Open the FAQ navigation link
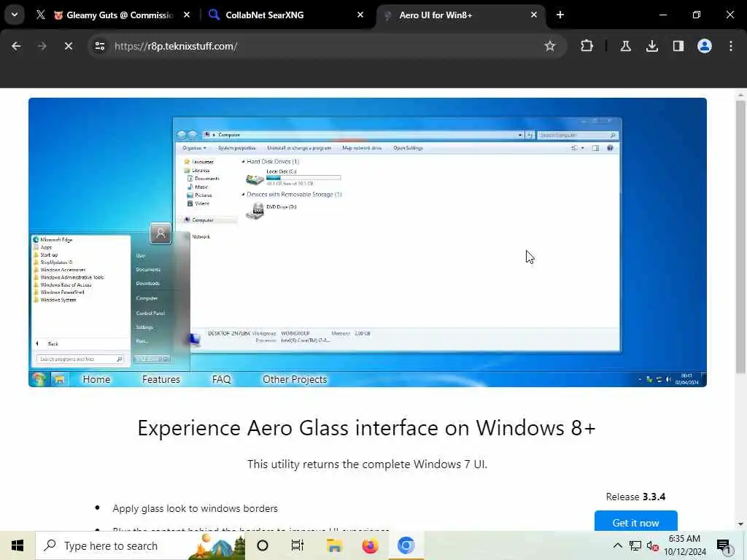Viewport: 747px width, 560px height. click(x=221, y=379)
